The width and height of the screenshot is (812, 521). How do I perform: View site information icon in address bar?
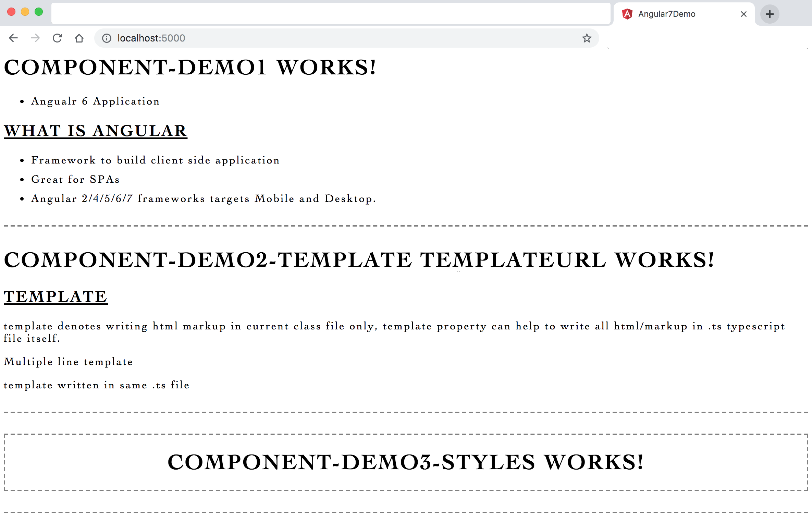click(x=107, y=38)
